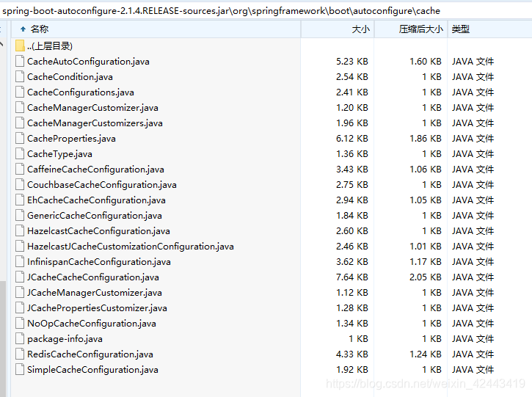
Task: Sort by the 类型 column header
Action: coord(490,29)
